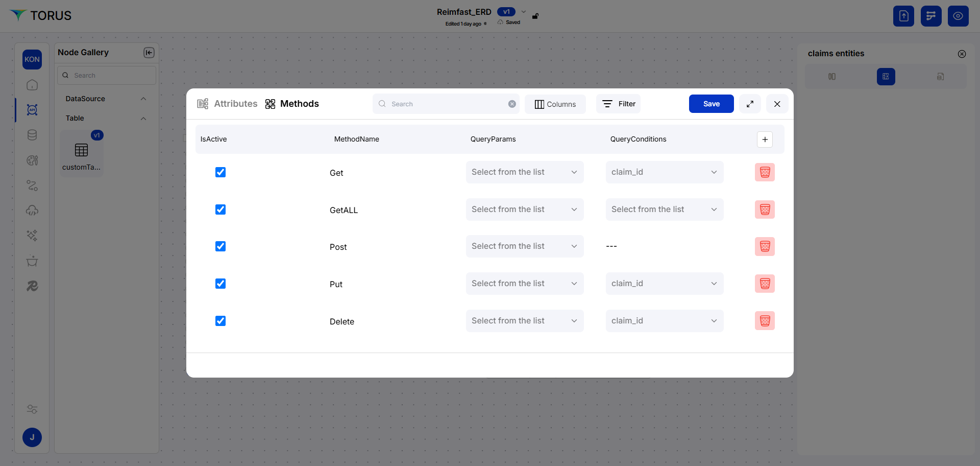
Task: Click the home icon in the sidebar
Action: pos(32,85)
